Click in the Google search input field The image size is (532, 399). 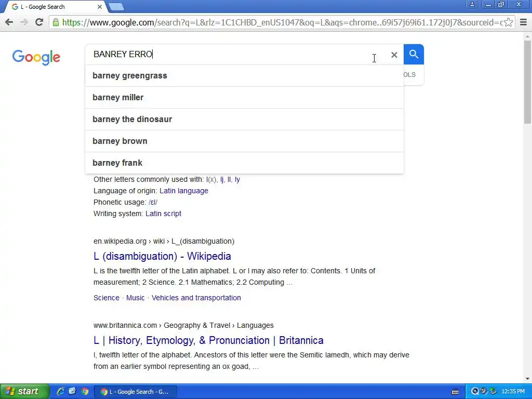pyautogui.click(x=237, y=54)
